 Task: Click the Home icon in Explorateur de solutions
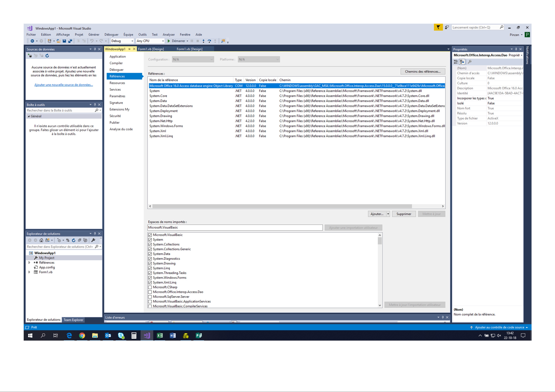(x=41, y=240)
